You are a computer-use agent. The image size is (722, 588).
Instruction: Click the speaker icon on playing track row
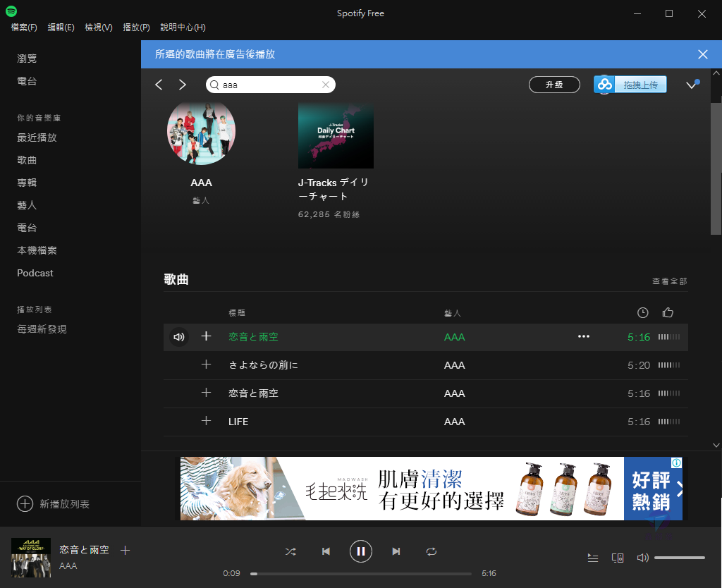[x=179, y=337]
